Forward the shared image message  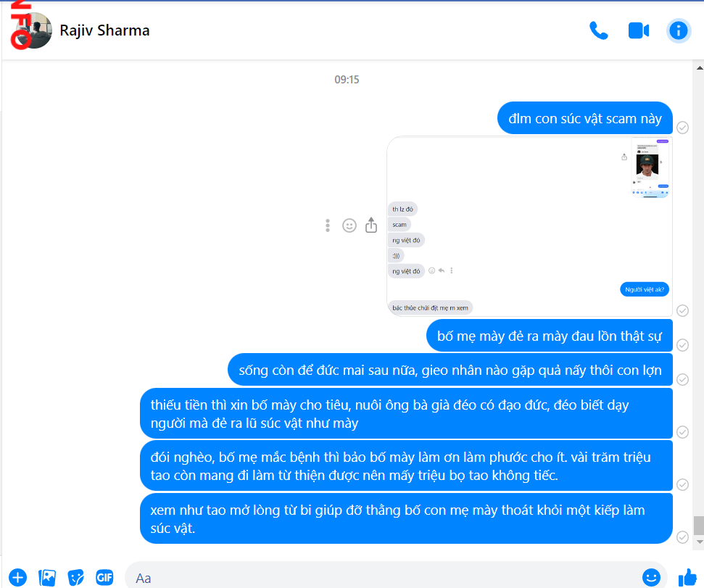371,225
